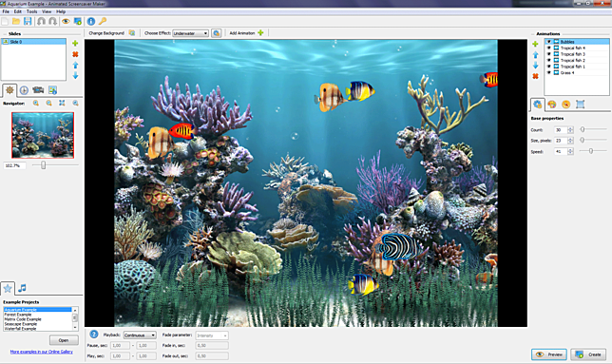
Task: Redo the action in the toolbar
Action: click(52, 21)
